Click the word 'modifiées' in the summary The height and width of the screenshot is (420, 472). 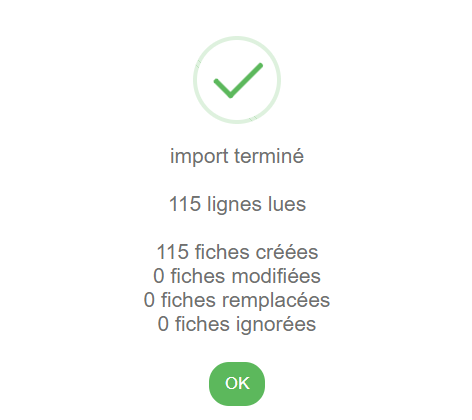pos(276,276)
